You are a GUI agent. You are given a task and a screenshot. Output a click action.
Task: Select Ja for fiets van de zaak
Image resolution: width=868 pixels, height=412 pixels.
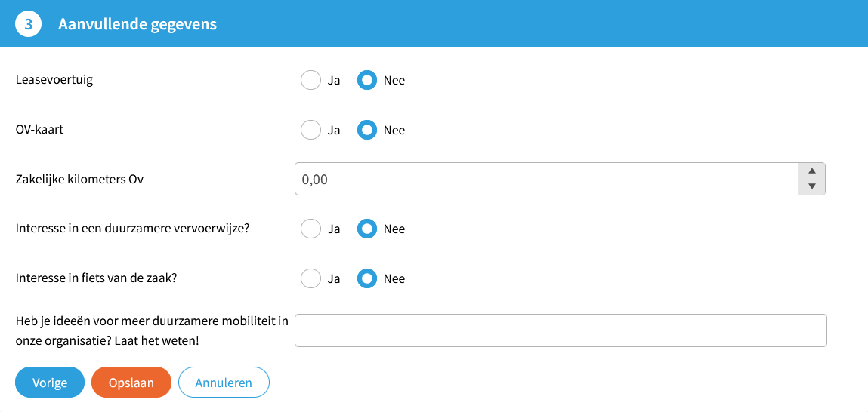310,278
